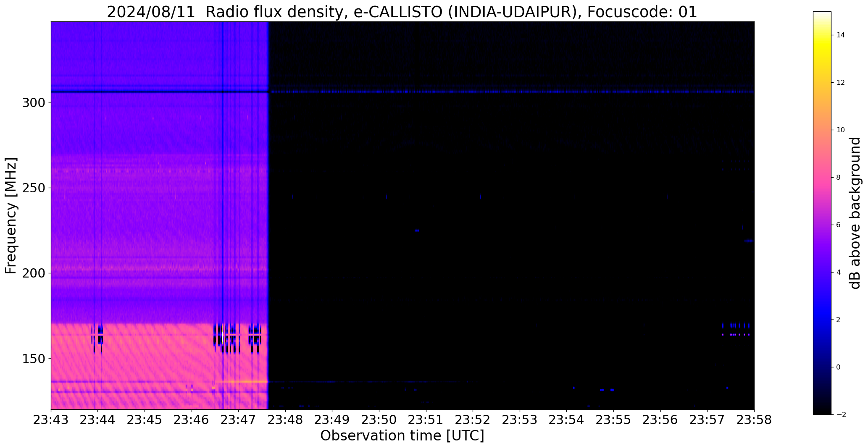Click the 23:58 time tick label
Screen dimensions: 868x448
pos(754,420)
